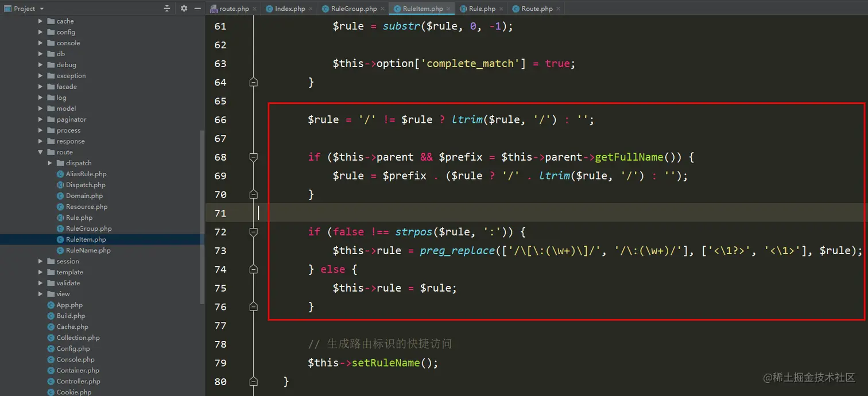Viewport: 868px width, 396px height.
Task: Close the route.php tab
Action: pyautogui.click(x=254, y=9)
